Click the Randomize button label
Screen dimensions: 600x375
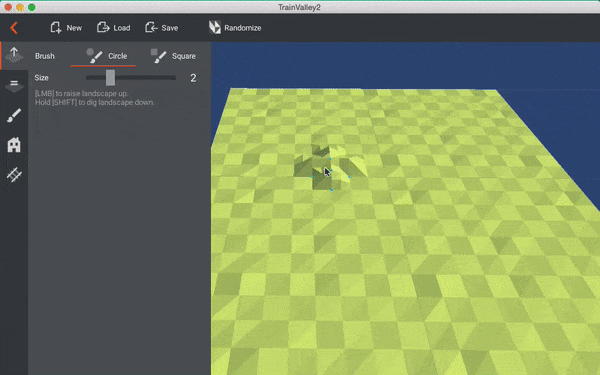point(243,28)
